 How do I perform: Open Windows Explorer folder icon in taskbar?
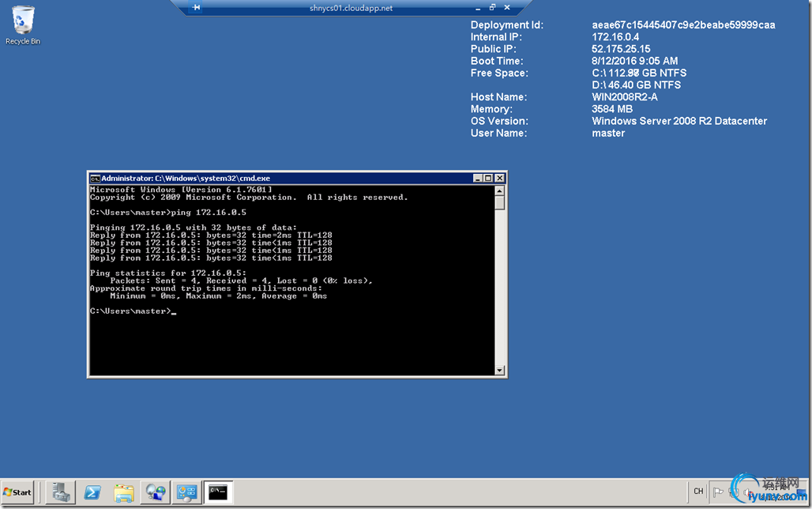click(124, 492)
